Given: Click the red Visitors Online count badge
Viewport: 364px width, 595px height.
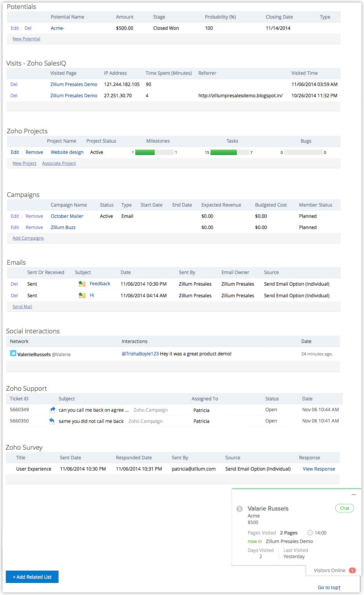Looking at the screenshot, I should click(x=352, y=570).
